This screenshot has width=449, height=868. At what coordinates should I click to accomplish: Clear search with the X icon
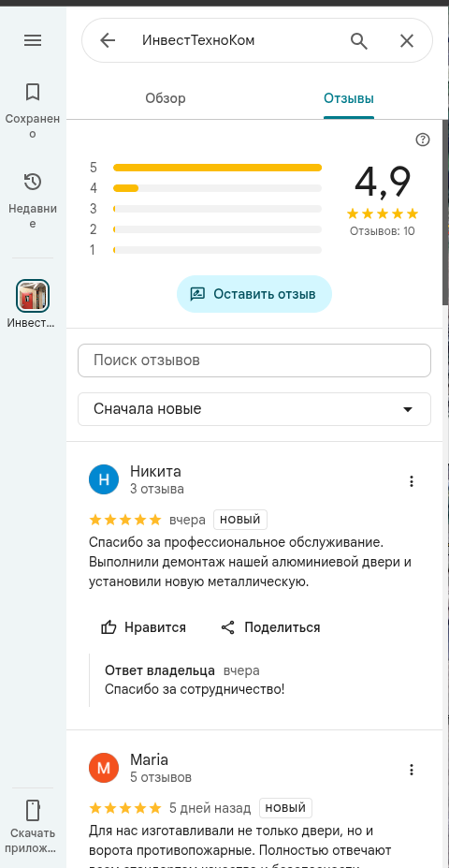[406, 40]
